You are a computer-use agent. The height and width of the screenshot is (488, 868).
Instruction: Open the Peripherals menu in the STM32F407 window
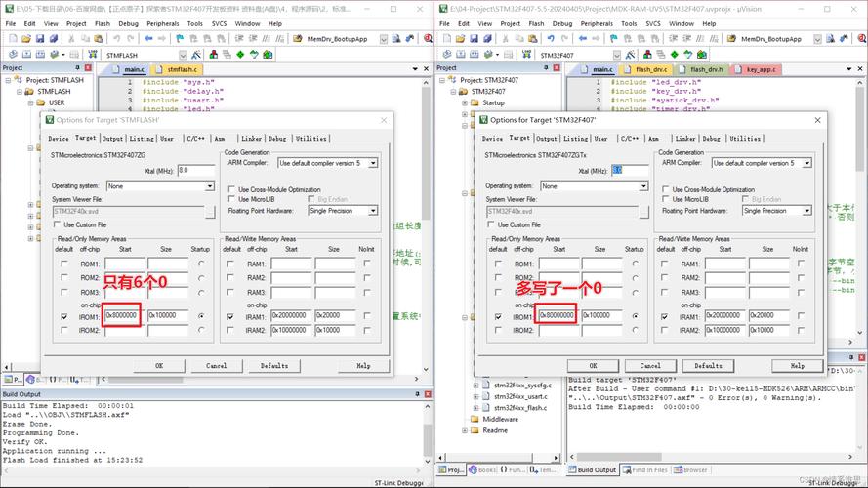(x=597, y=23)
